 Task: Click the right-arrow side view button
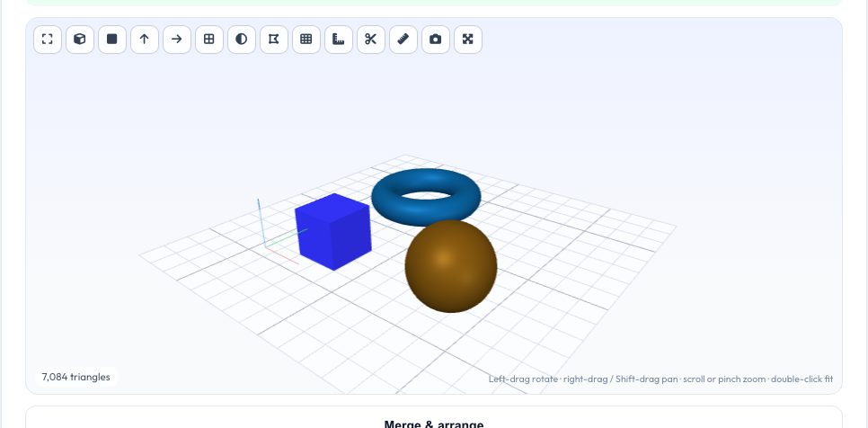coord(177,40)
